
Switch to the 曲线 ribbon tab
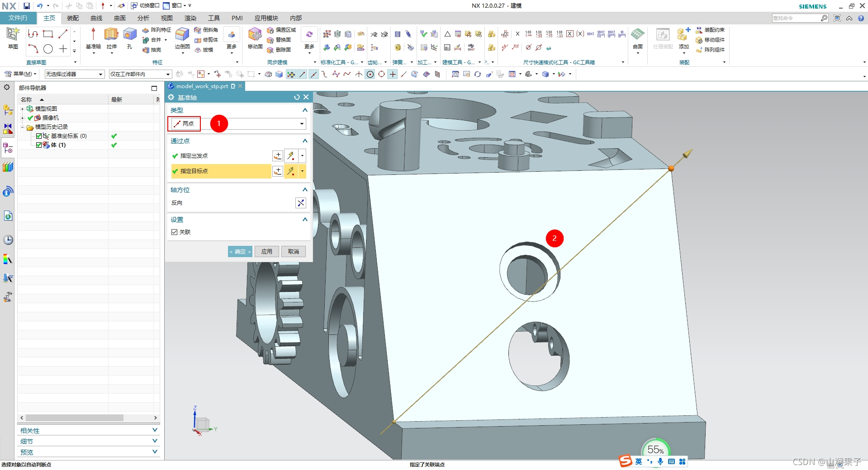coord(96,18)
